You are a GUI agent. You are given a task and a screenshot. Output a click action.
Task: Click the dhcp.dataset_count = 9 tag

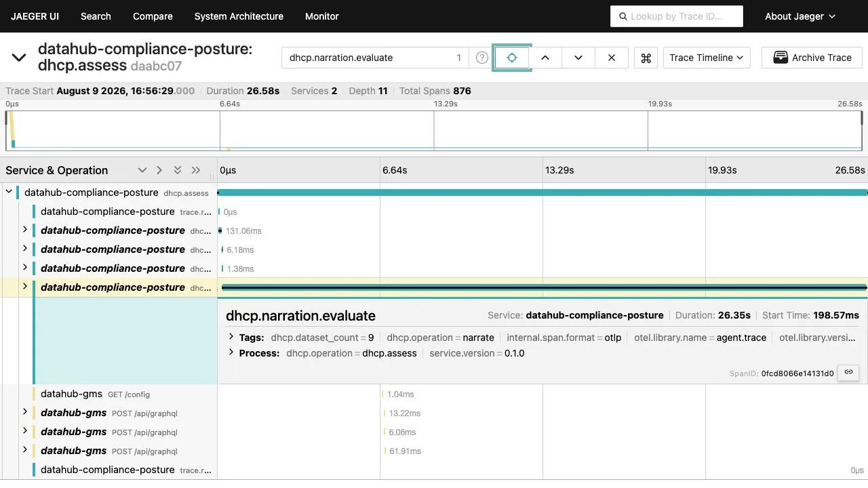click(322, 338)
